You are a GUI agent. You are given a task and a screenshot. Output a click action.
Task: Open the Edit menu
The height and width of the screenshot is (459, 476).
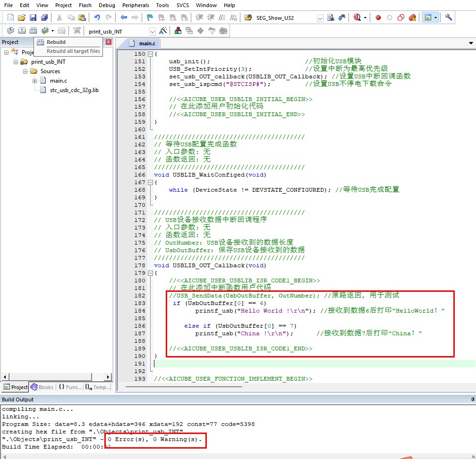click(24, 5)
